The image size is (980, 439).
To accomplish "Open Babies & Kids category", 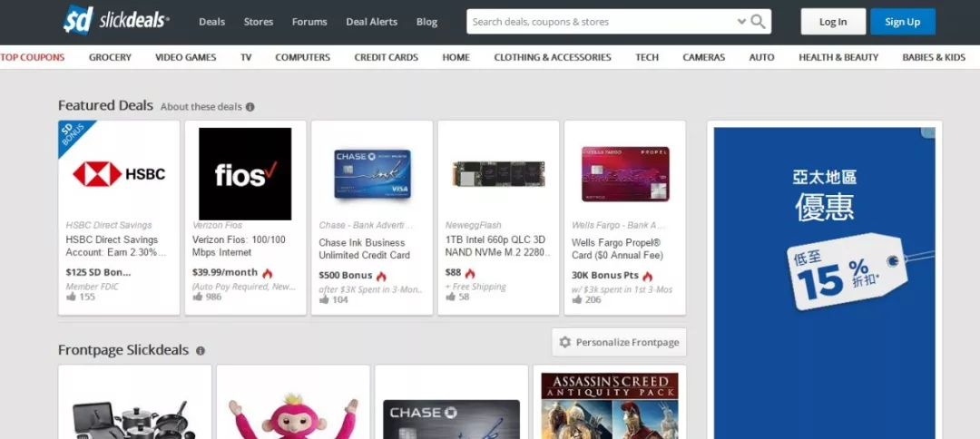I will 934,57.
